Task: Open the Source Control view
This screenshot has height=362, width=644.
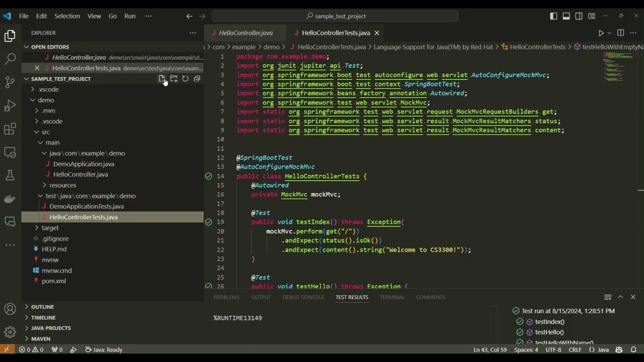Action: (10, 82)
